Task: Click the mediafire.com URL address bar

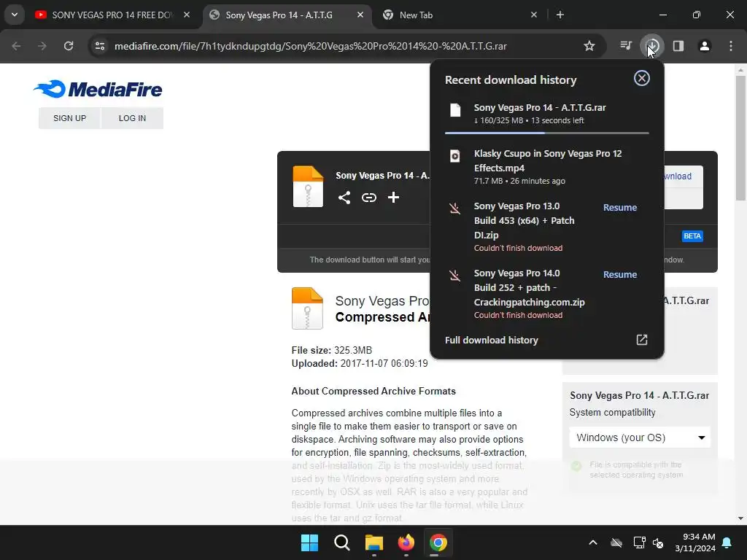Action: pyautogui.click(x=311, y=46)
